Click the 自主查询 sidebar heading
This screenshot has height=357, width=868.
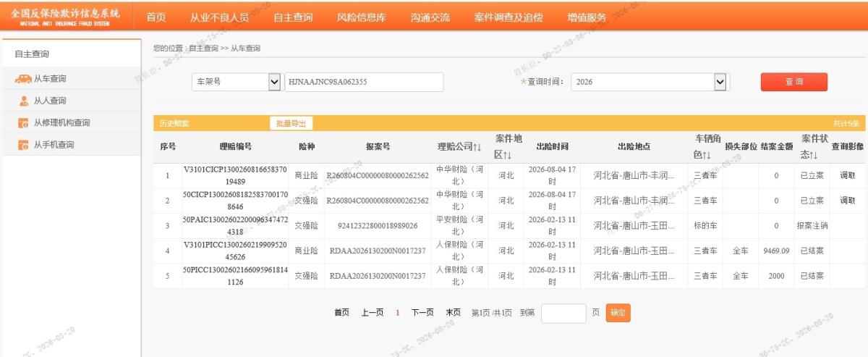[x=32, y=54]
